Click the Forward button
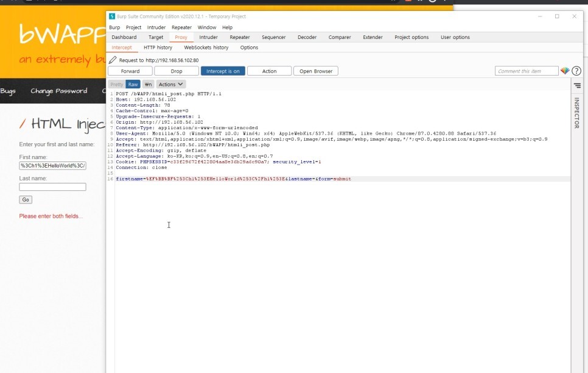 [130, 71]
